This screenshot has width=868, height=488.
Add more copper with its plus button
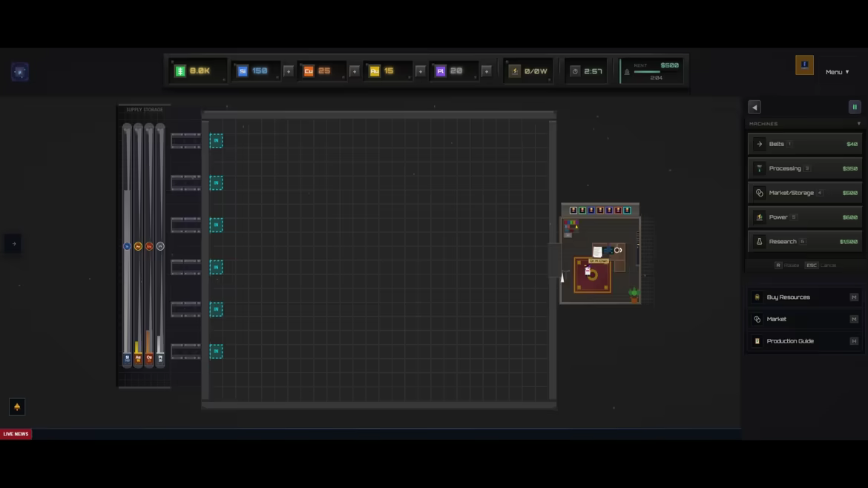355,71
